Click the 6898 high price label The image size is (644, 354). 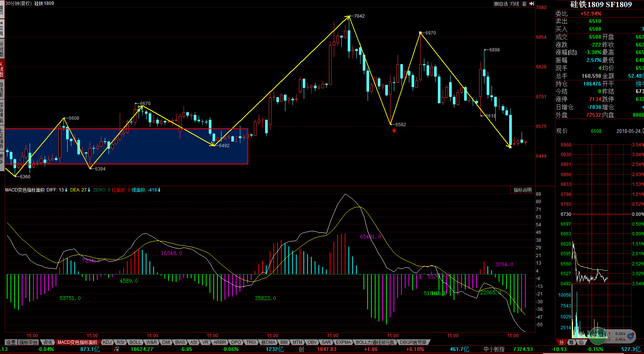click(x=495, y=50)
